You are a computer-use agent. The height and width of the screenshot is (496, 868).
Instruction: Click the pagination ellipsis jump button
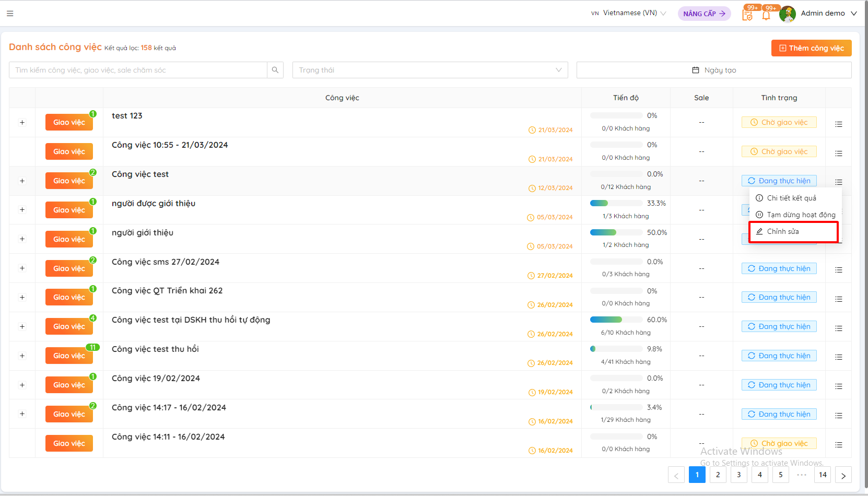pos(802,475)
